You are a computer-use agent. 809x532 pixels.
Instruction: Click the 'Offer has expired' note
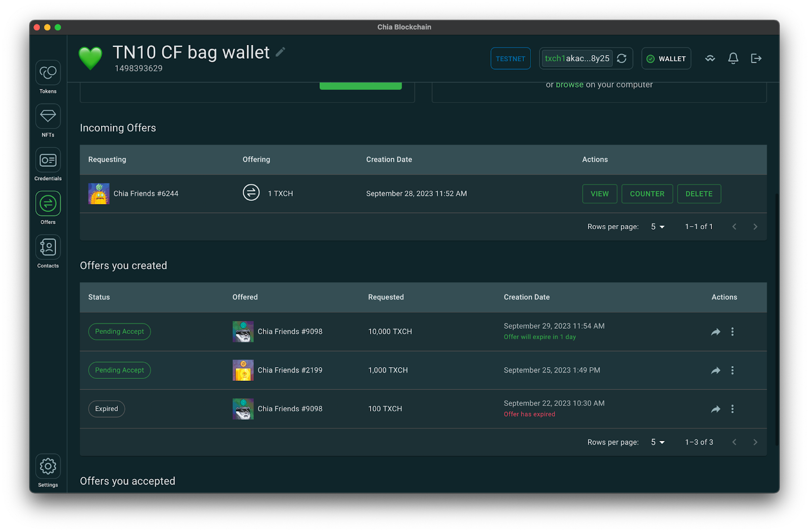pyautogui.click(x=529, y=414)
